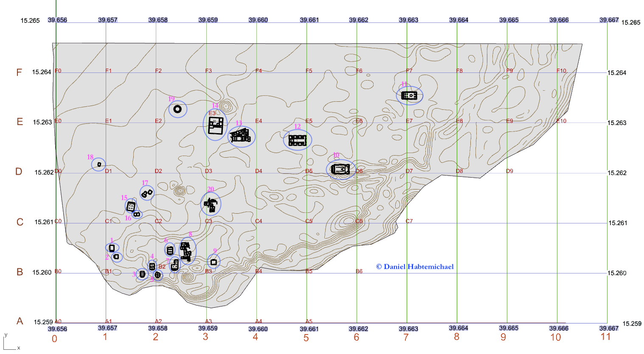
Task: Click the building symbol numbered 13
Action: click(240, 137)
